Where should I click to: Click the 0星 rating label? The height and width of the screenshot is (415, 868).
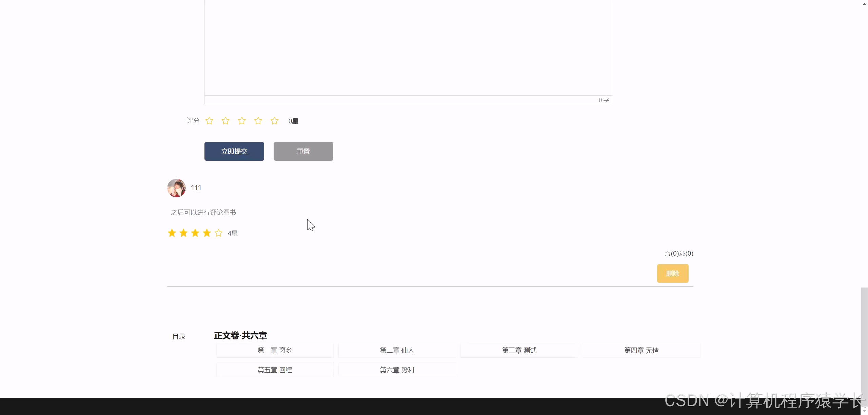click(293, 121)
